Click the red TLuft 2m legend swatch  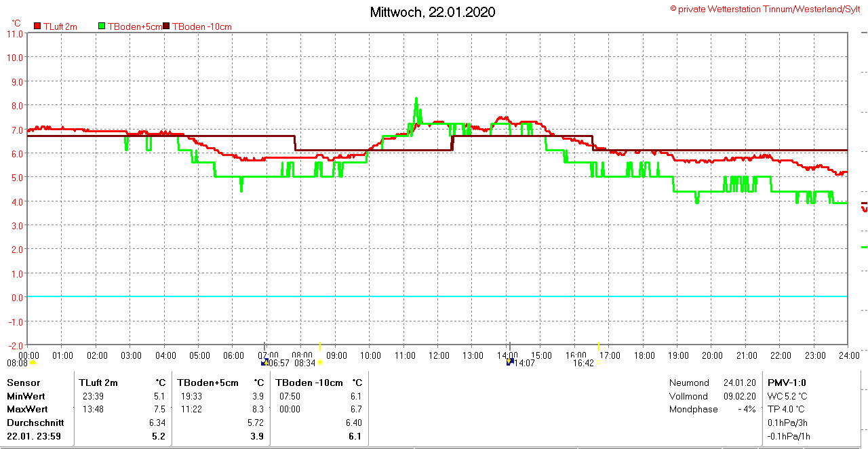coord(37,26)
